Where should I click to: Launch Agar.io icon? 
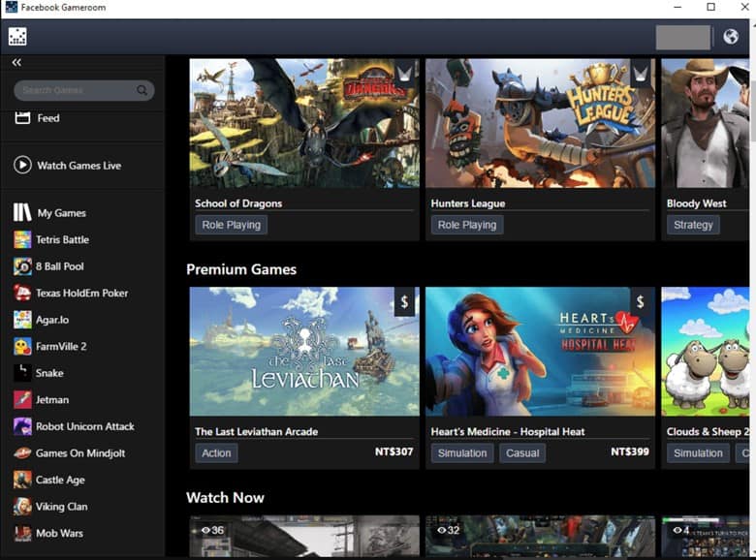[x=22, y=320]
